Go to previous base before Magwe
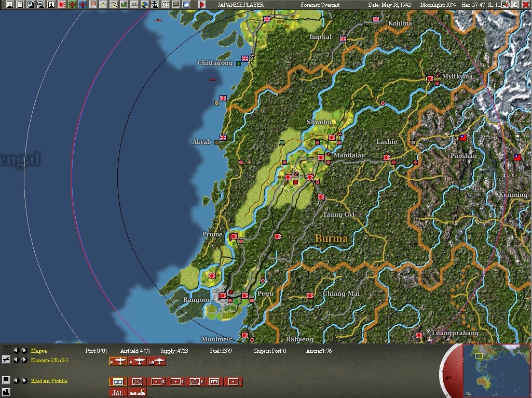The height and width of the screenshot is (398, 532). tap(16, 350)
